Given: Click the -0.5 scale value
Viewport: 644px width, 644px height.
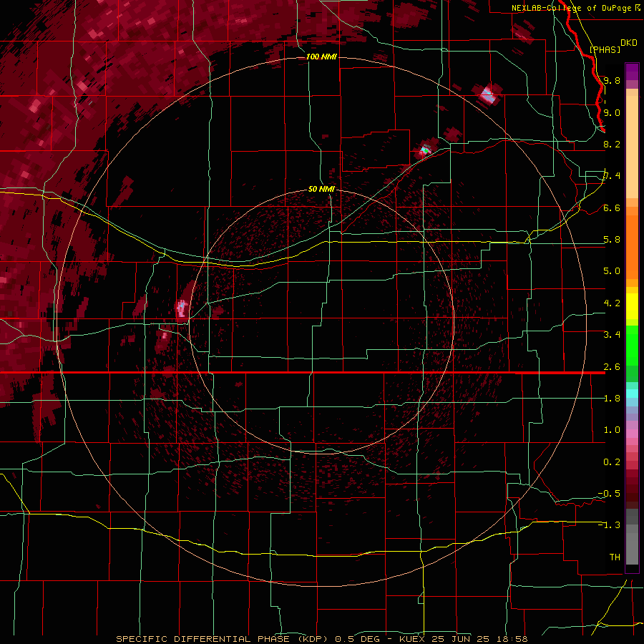Looking at the screenshot, I should click(609, 494).
